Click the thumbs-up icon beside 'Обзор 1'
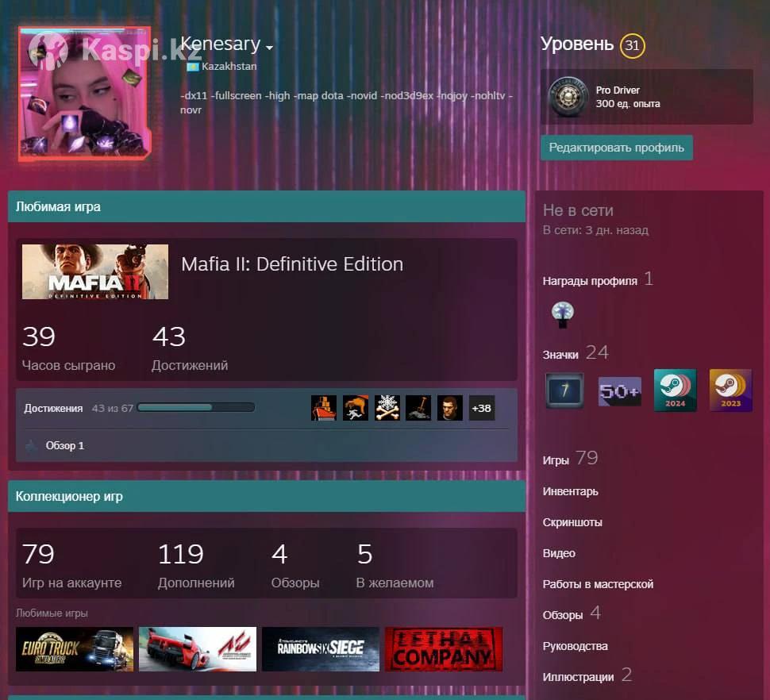The image size is (770, 700). (32, 446)
